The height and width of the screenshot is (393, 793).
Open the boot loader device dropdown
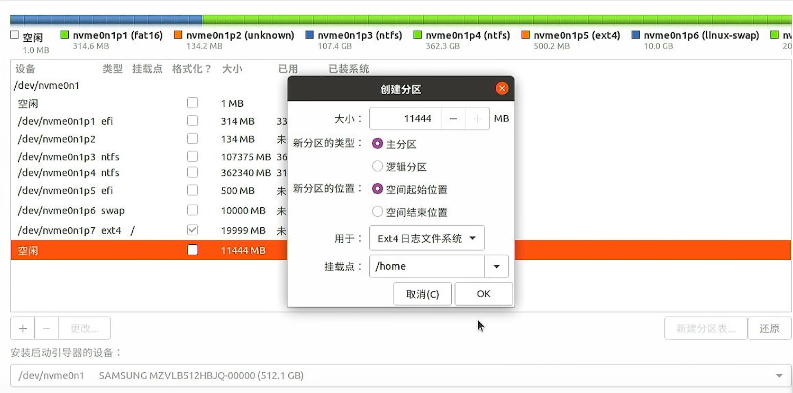[x=401, y=376]
